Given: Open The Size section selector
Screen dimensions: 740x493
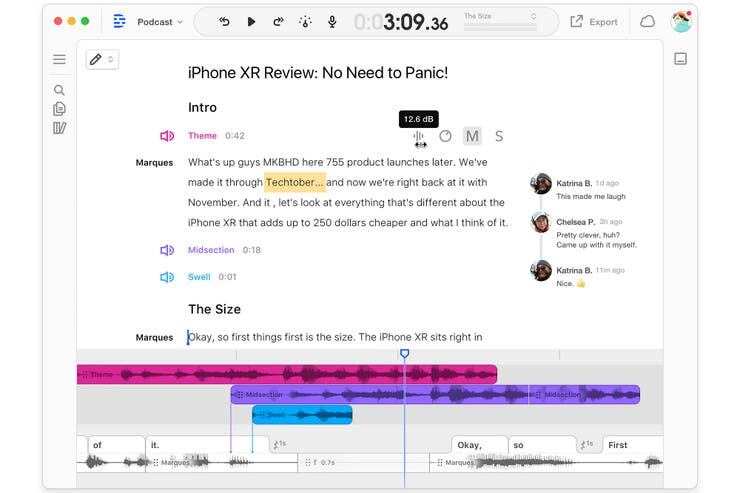Looking at the screenshot, I should 500,21.
